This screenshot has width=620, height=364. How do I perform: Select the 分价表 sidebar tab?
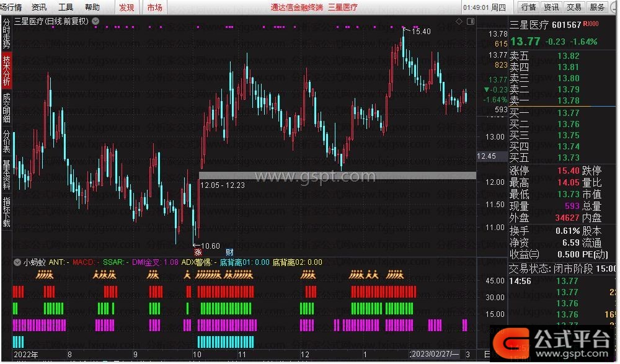click(6, 141)
